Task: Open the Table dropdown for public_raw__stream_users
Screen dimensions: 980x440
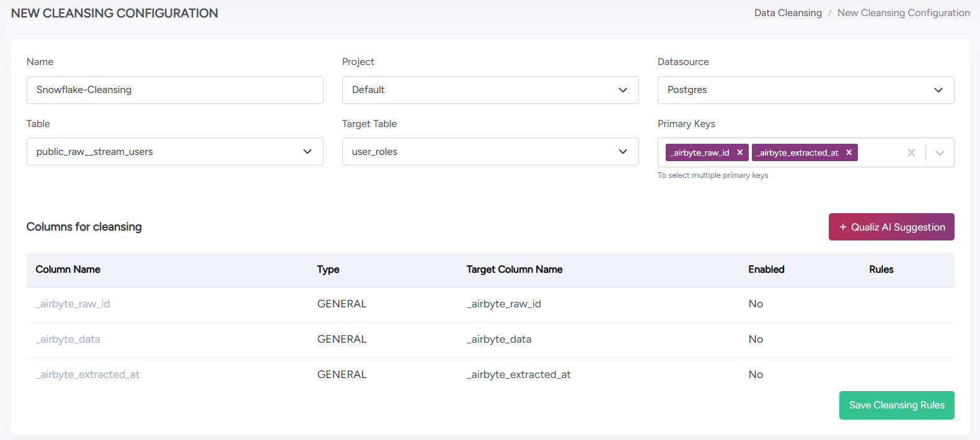Action: [174, 152]
